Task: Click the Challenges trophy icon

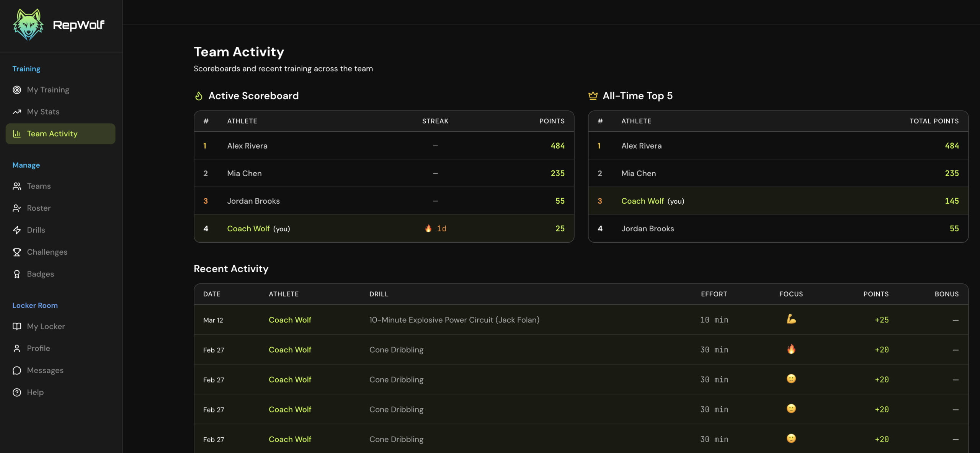Action: pyautogui.click(x=17, y=252)
